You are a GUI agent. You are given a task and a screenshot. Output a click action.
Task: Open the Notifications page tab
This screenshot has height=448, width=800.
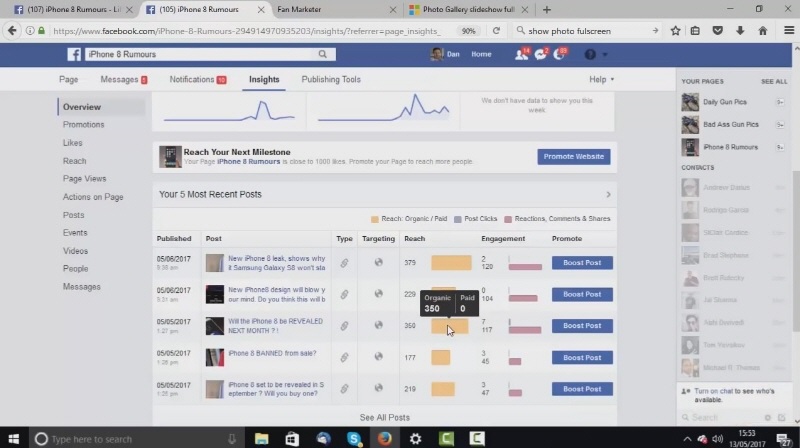click(x=198, y=80)
